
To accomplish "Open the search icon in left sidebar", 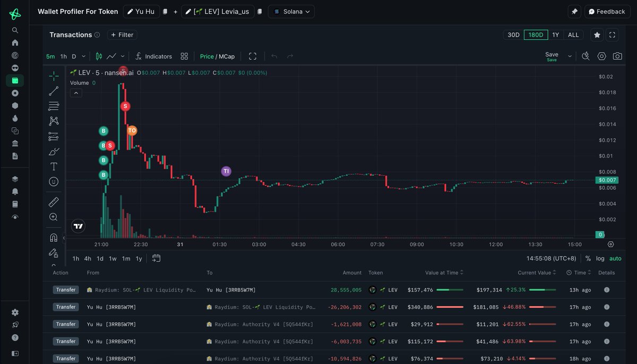I will (x=15, y=30).
